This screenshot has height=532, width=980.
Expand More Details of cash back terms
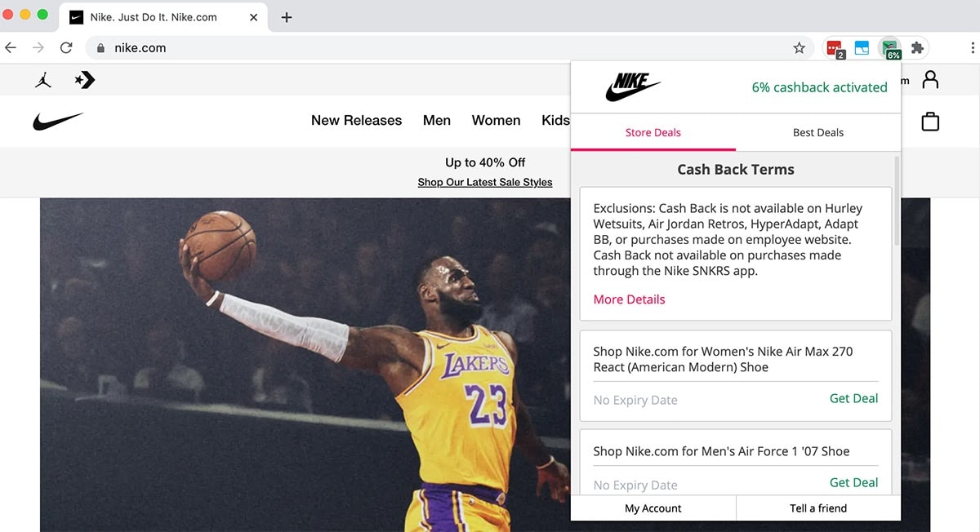[629, 299]
